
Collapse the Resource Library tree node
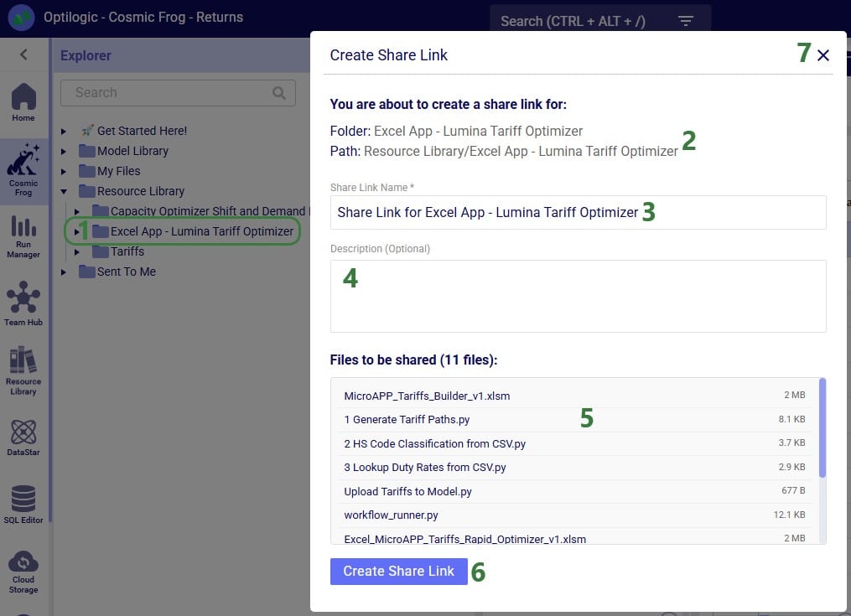[64, 191]
